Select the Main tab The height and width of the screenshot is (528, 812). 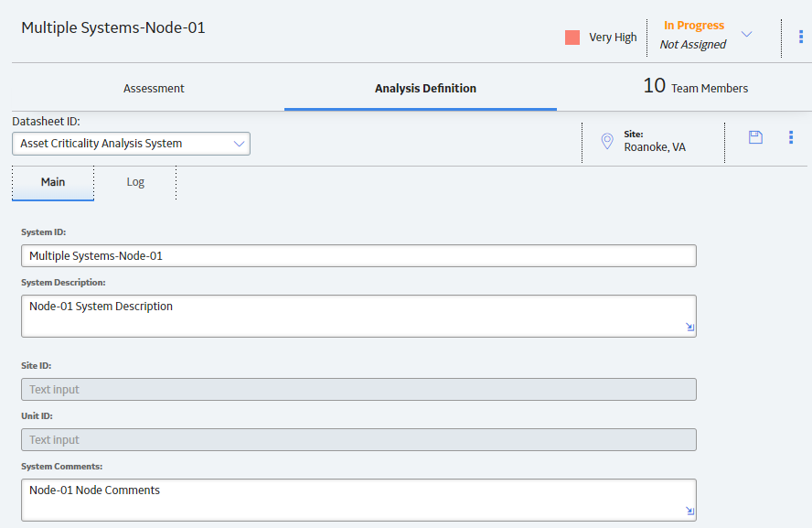(53, 182)
